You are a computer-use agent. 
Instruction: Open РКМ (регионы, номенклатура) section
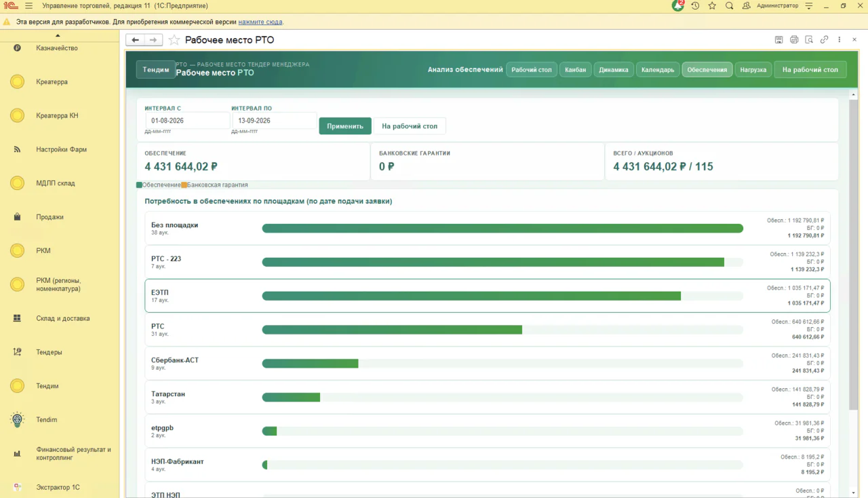click(x=60, y=285)
